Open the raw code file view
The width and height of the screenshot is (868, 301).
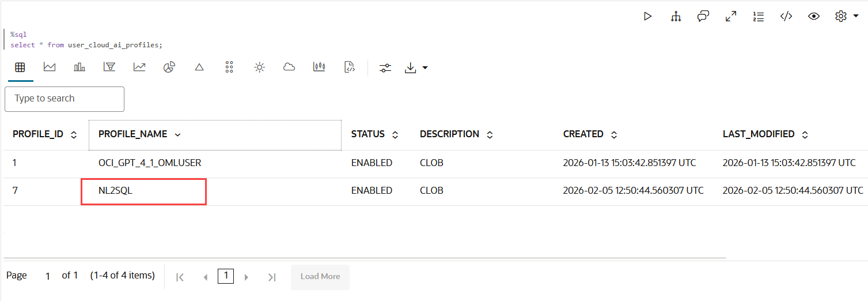[x=349, y=67]
